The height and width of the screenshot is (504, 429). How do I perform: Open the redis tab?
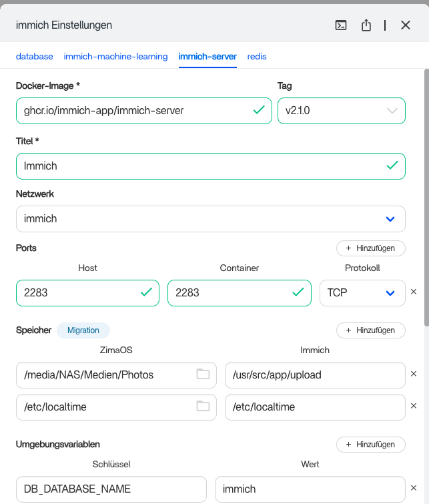pos(257,57)
